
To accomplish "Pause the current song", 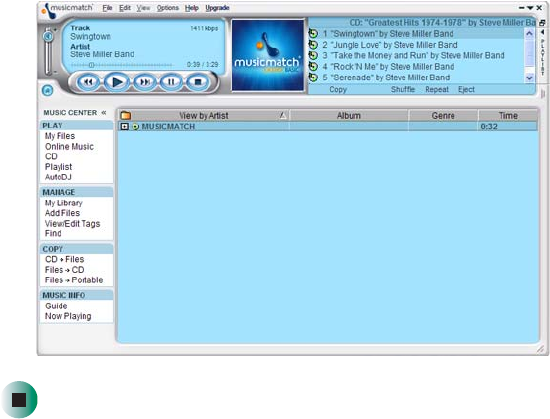I will tap(171, 82).
